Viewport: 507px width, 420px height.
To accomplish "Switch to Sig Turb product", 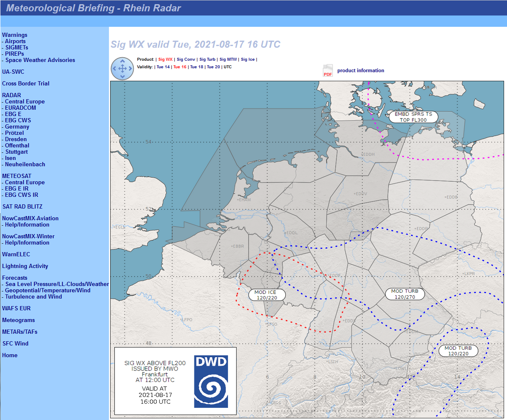I will 207,59.
